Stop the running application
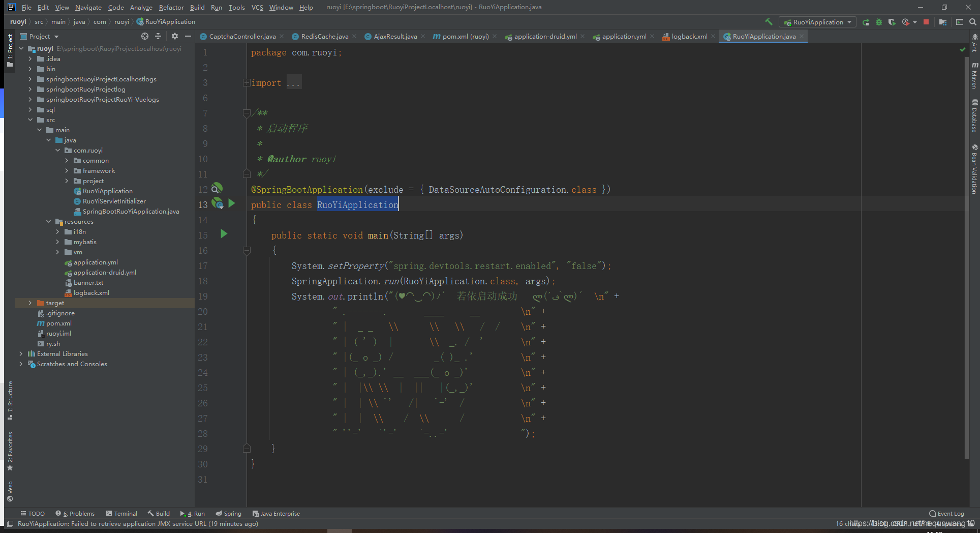The height and width of the screenshot is (533, 980). pos(926,22)
